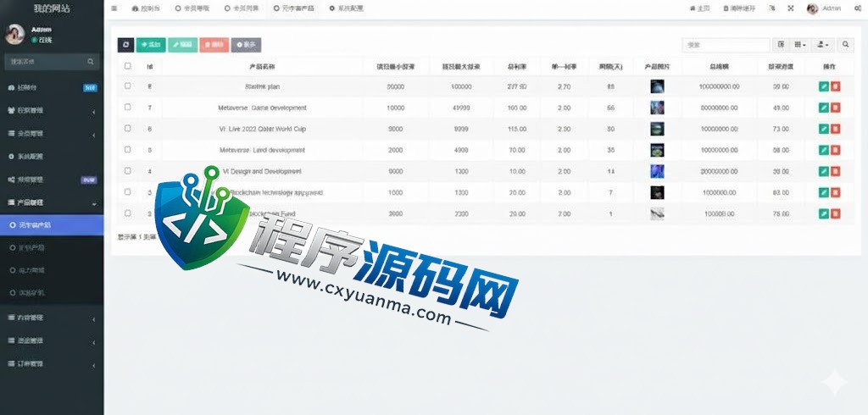
Task: Edit the Metaverse: Game development row
Action: click(x=824, y=108)
